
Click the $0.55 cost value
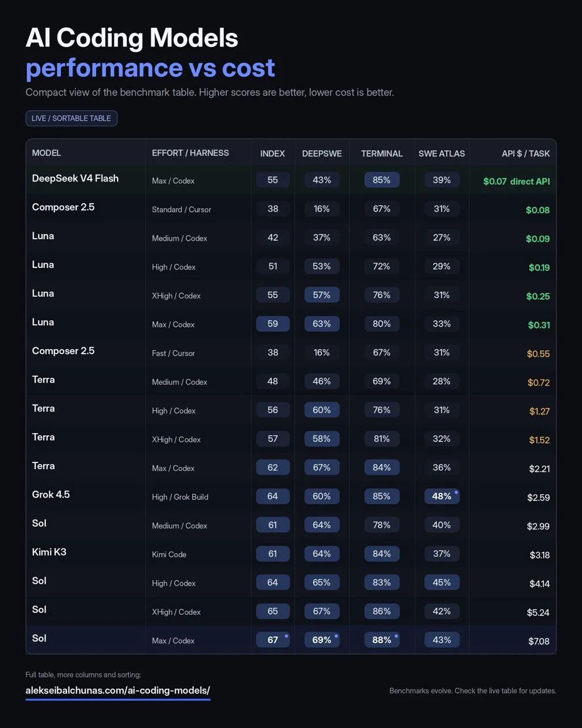(x=538, y=354)
